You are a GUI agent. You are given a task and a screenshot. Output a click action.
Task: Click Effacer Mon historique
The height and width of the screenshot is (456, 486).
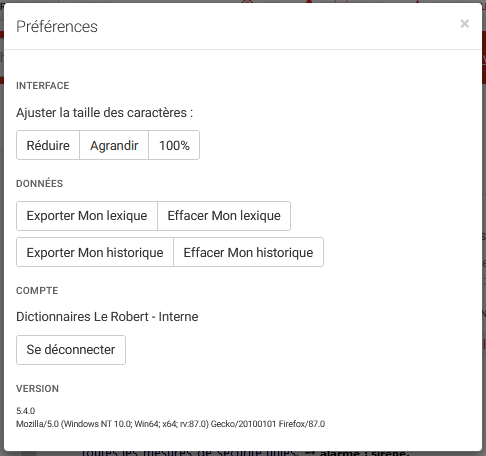pyautogui.click(x=248, y=252)
